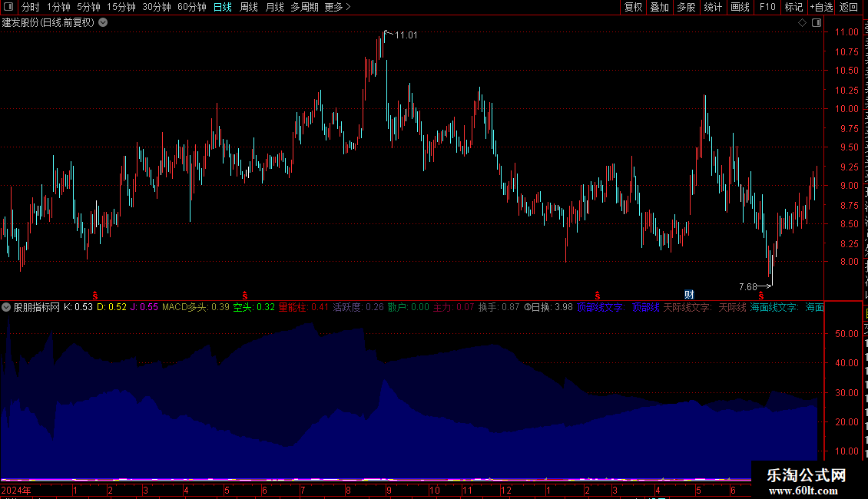Open F10 company info
Viewport: 868px width, 499px height.
(767, 7)
